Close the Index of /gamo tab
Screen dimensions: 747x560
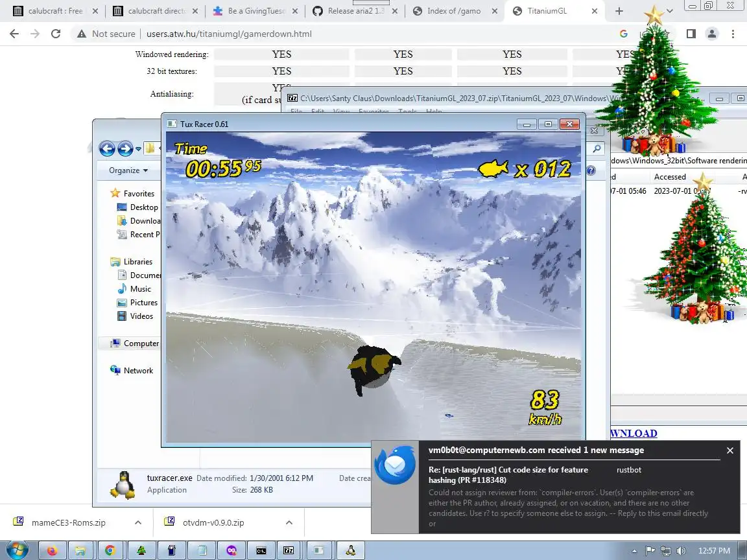(495, 11)
